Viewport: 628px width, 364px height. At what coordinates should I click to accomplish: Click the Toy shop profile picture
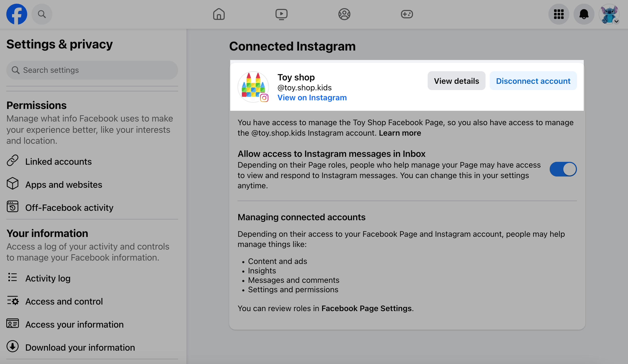[253, 87]
